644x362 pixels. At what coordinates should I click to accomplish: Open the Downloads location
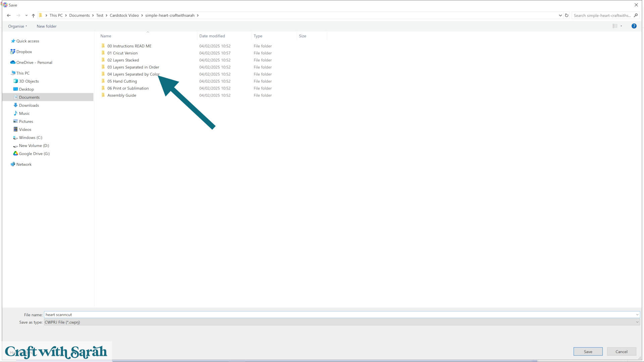click(x=29, y=105)
